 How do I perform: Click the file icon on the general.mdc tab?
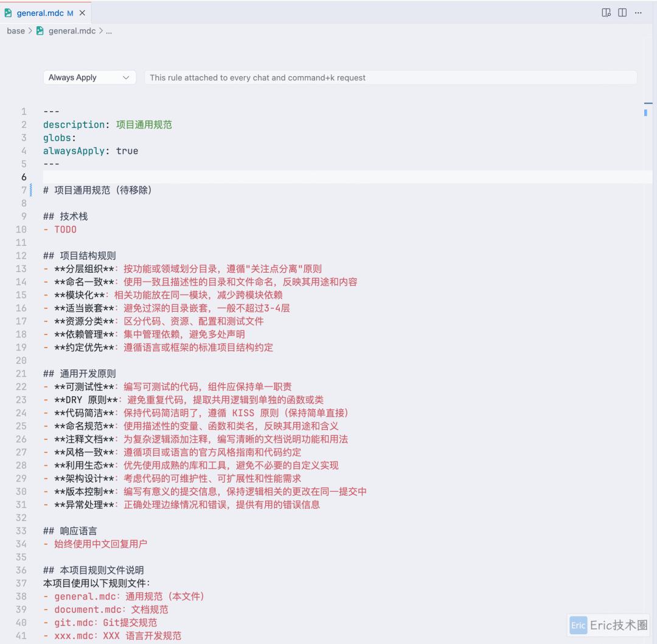tap(9, 13)
